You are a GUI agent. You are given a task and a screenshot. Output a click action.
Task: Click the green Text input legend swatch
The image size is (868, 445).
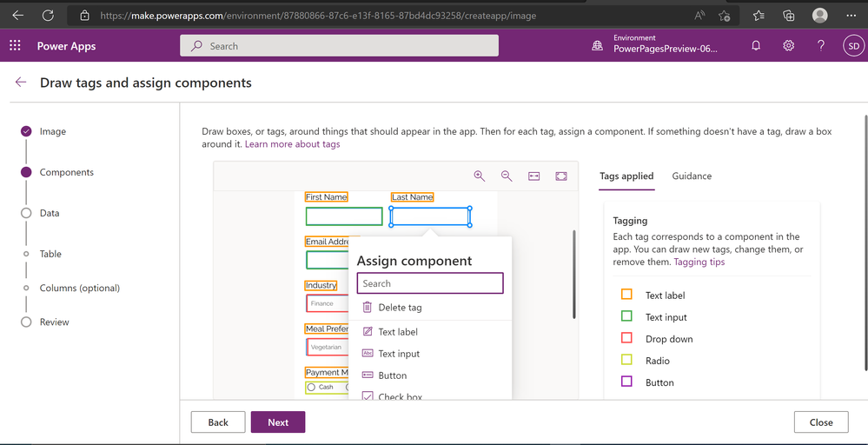click(626, 316)
